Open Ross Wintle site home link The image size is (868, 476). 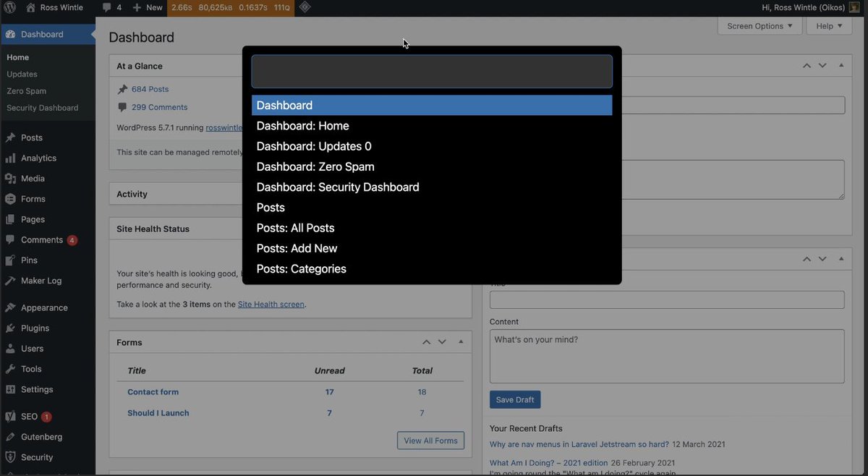tap(54, 7)
